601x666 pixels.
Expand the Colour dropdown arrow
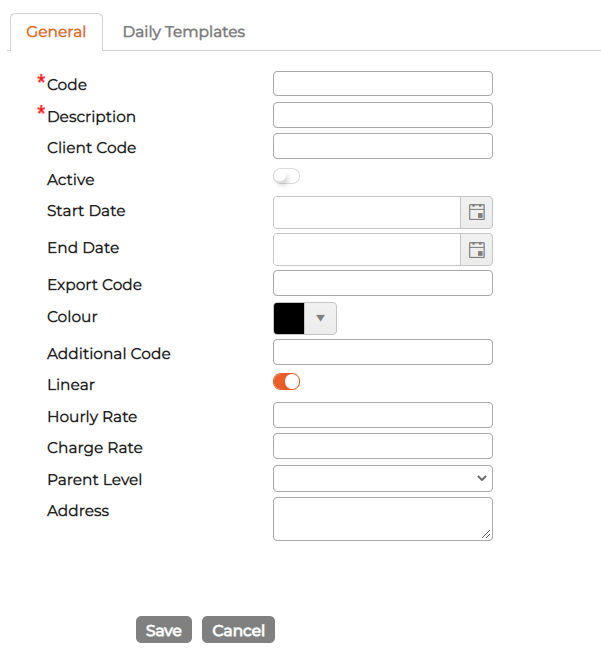(x=320, y=318)
